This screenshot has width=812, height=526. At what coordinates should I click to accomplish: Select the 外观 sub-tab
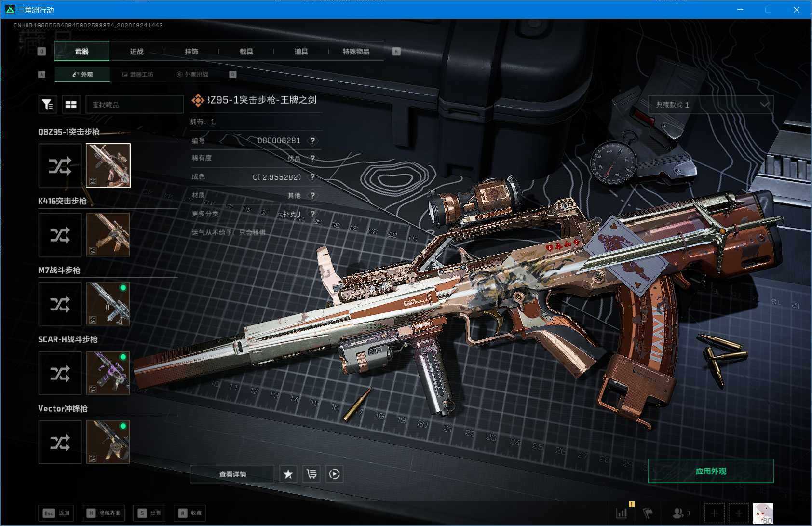pos(82,74)
